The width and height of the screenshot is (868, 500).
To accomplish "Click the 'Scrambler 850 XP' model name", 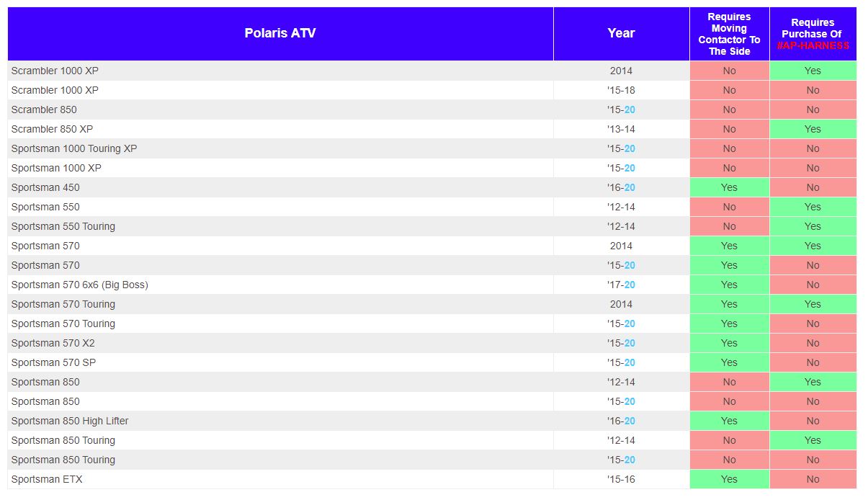I will coord(52,129).
